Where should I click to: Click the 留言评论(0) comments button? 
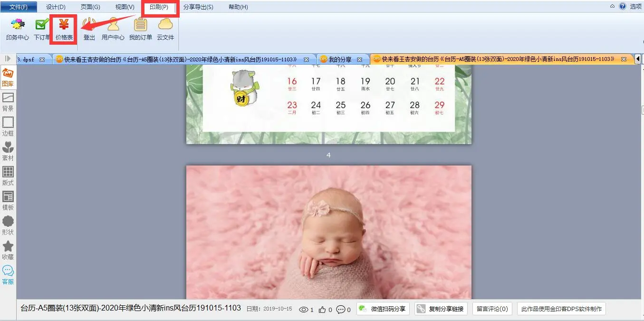coord(492,309)
